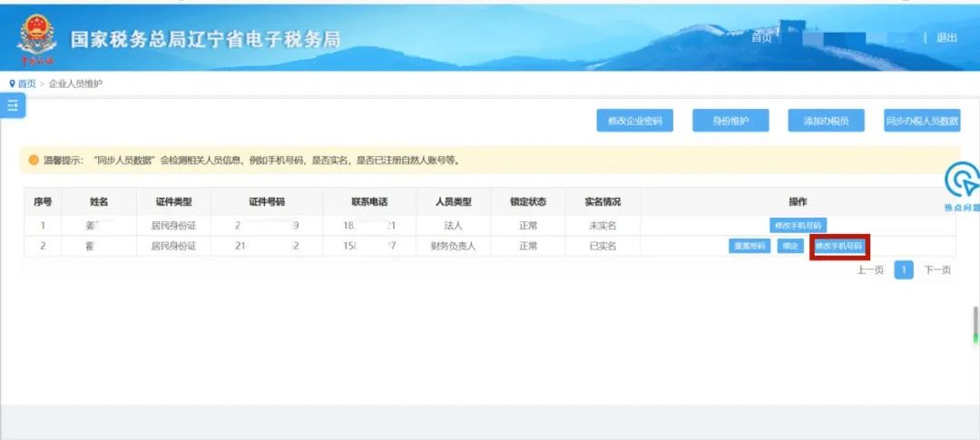Click the 人员类型 column header
Viewport: 980px width, 440px height.
pos(453,202)
